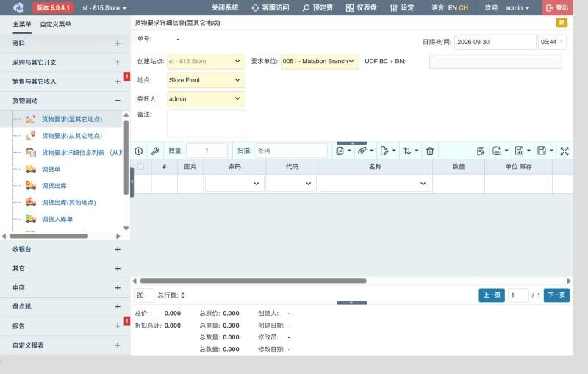This screenshot has width=588, height=374.
Task: Open 客服访问 in the top bar
Action: coord(270,7)
